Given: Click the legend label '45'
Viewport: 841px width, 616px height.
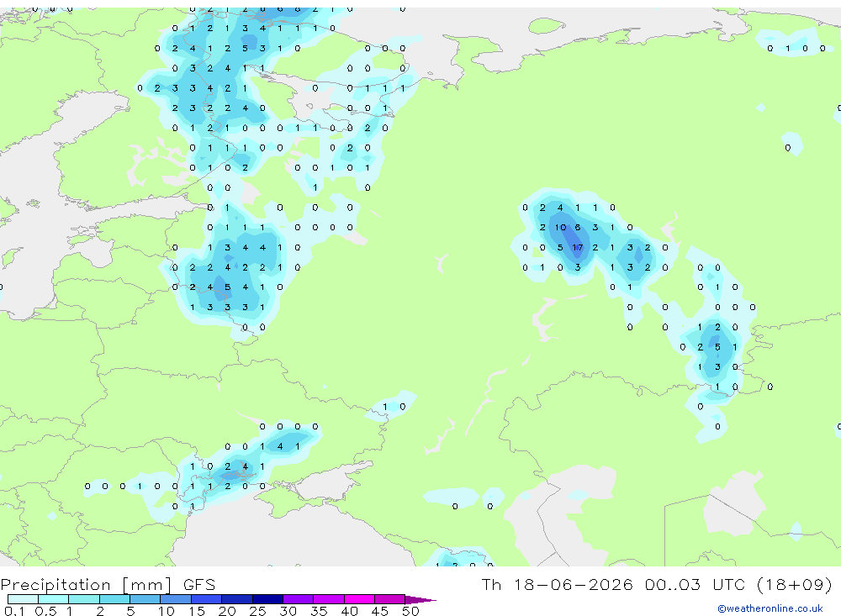Looking at the screenshot, I should point(380,611).
